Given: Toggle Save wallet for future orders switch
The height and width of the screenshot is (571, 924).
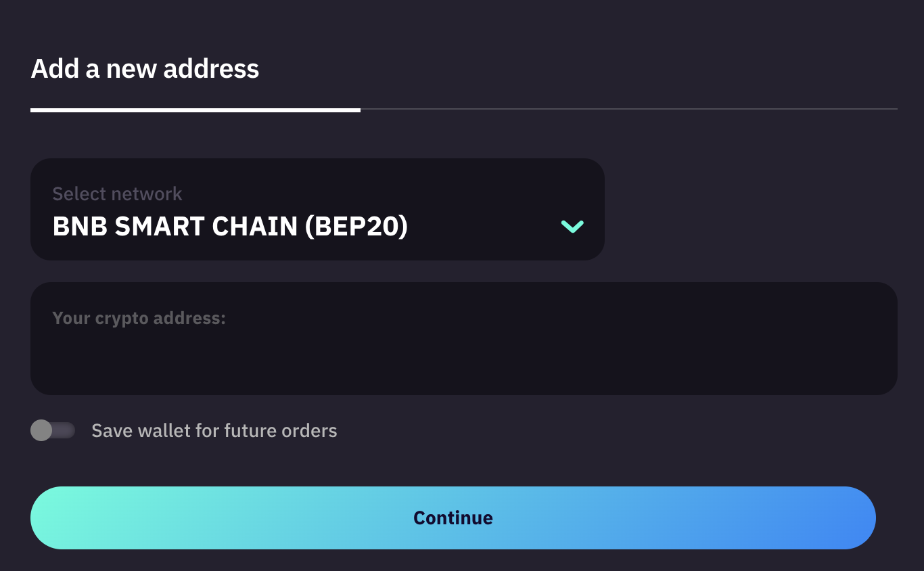Looking at the screenshot, I should tap(53, 430).
